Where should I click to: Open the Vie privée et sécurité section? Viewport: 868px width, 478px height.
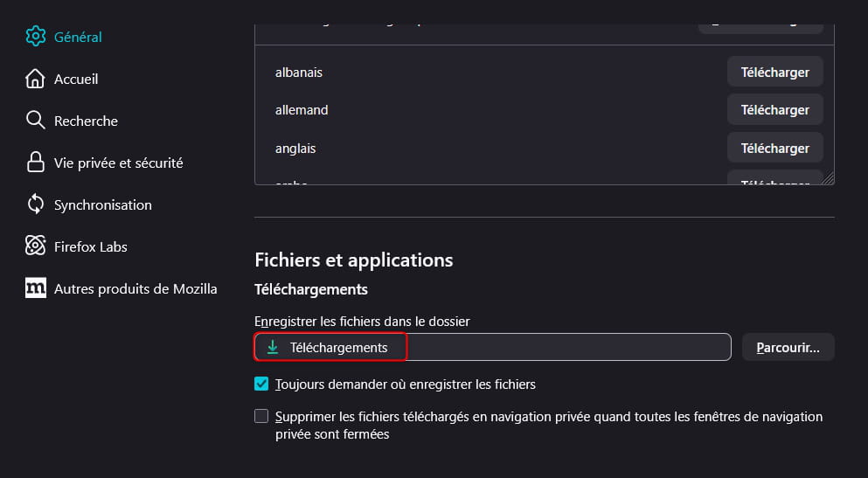[x=118, y=163]
